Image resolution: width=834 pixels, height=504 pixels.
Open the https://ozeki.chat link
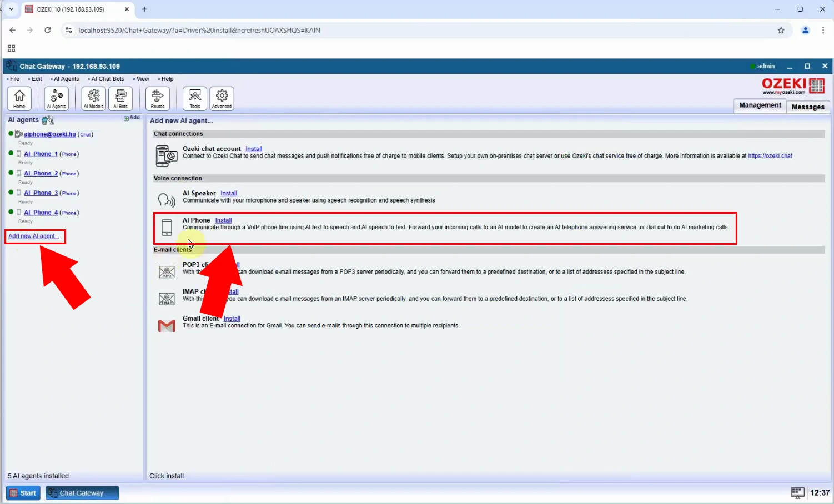click(x=770, y=156)
